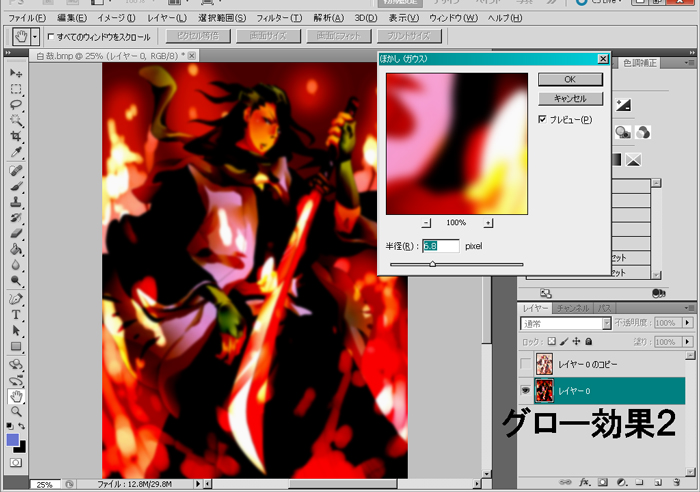Activate the Pen tool
The width and height of the screenshot is (700, 492).
pos(16,298)
